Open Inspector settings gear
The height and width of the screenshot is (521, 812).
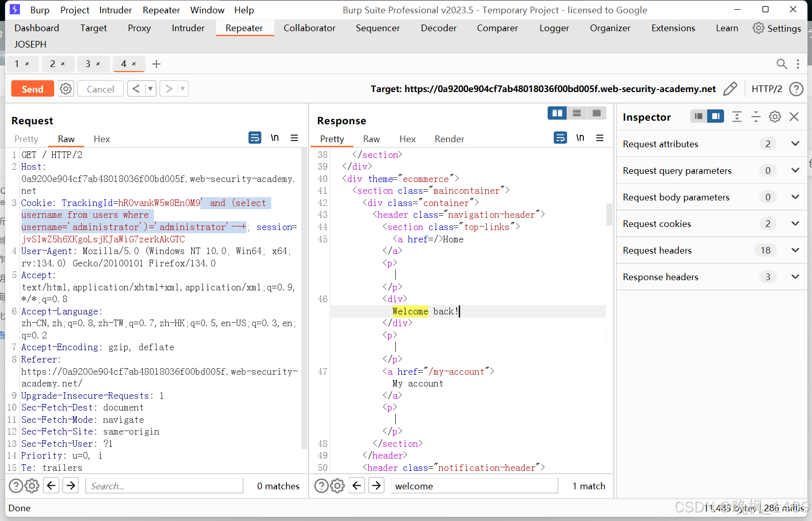coord(775,117)
